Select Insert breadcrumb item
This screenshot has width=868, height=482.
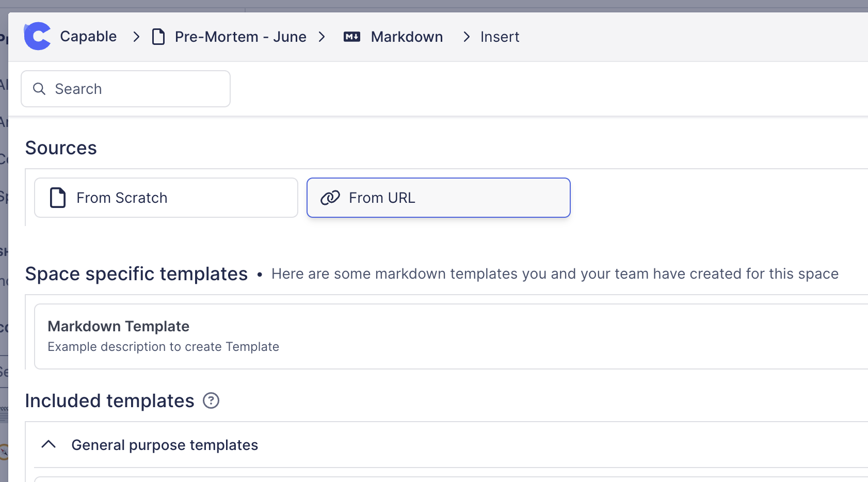500,37
